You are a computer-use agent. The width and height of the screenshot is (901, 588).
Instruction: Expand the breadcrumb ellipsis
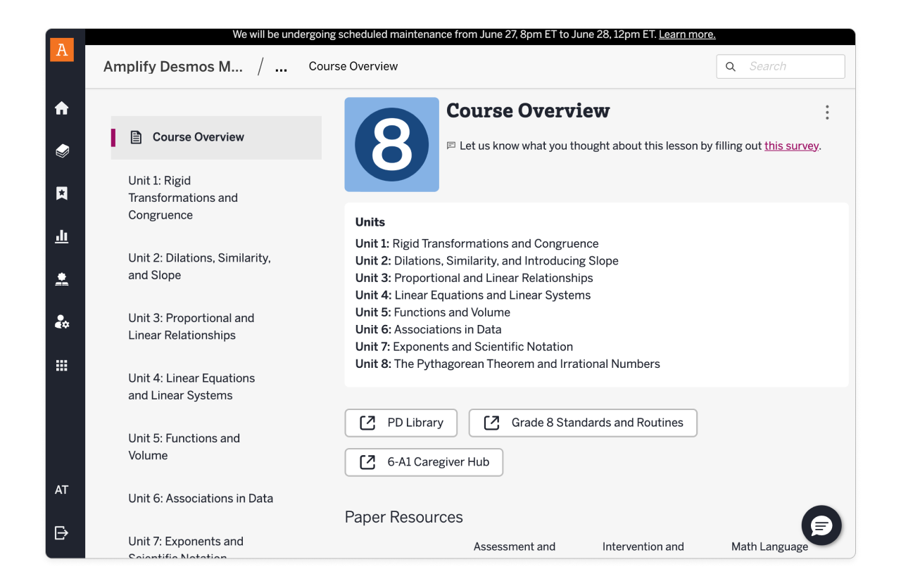[281, 68]
